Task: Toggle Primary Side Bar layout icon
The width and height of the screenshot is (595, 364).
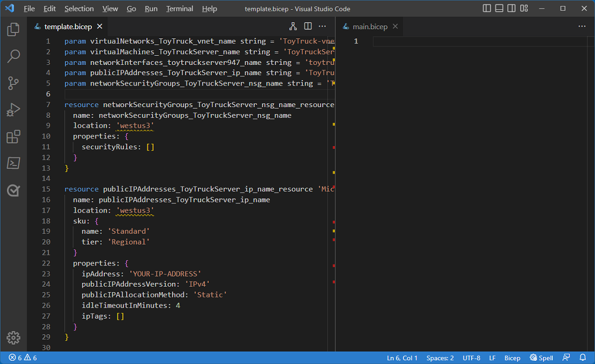Action: (487, 8)
